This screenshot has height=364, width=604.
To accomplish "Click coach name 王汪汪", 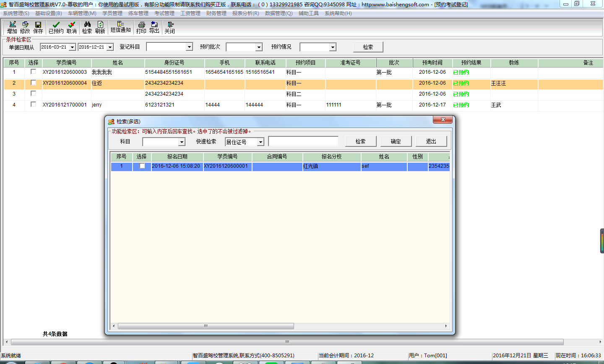I will click(x=498, y=83).
